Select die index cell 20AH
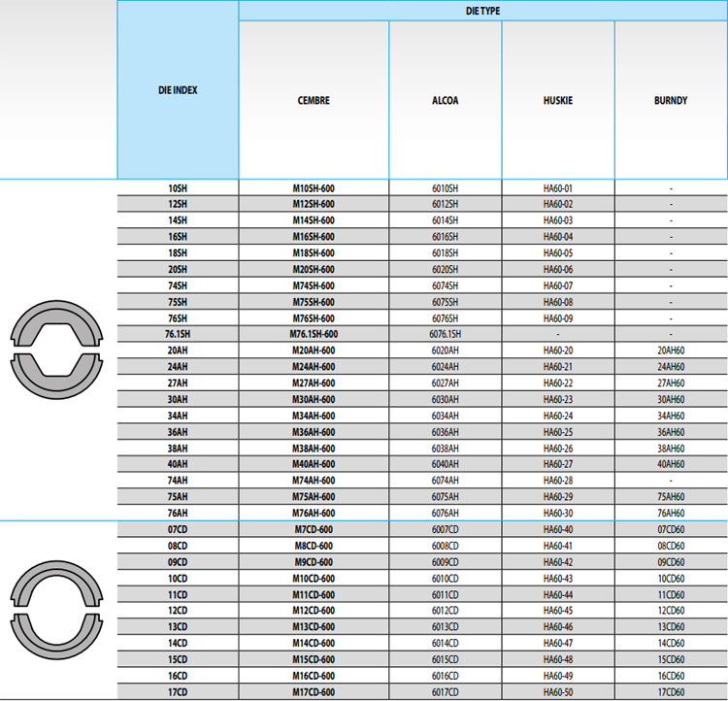Screen dimensions: 728x701 tap(178, 350)
